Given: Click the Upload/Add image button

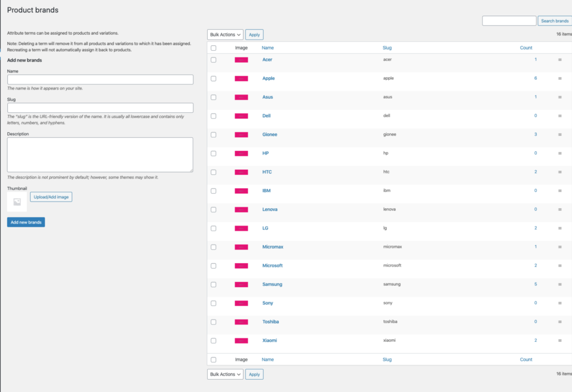Looking at the screenshot, I should tap(51, 197).
